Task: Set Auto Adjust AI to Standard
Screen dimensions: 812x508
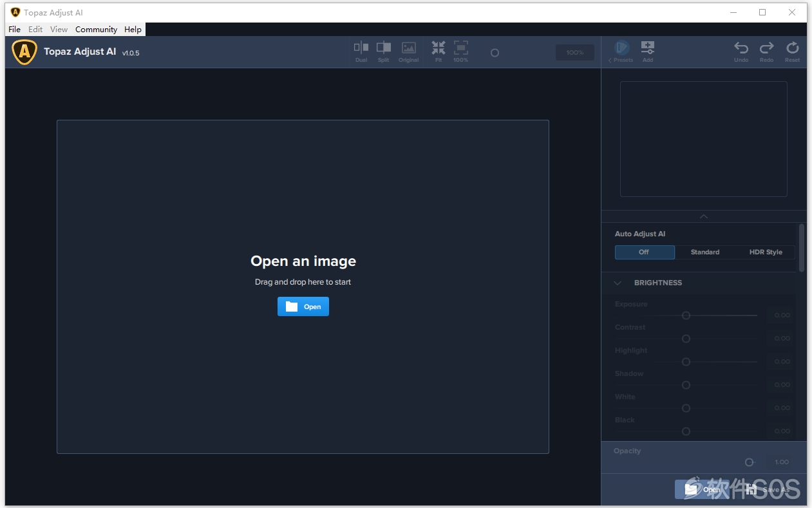Action: tap(705, 252)
